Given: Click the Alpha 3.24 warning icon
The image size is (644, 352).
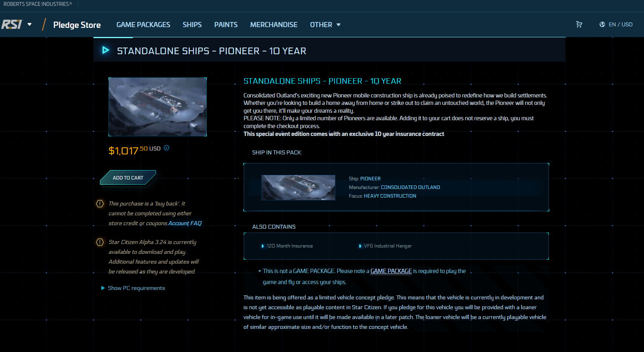Looking at the screenshot, I should [100, 242].
